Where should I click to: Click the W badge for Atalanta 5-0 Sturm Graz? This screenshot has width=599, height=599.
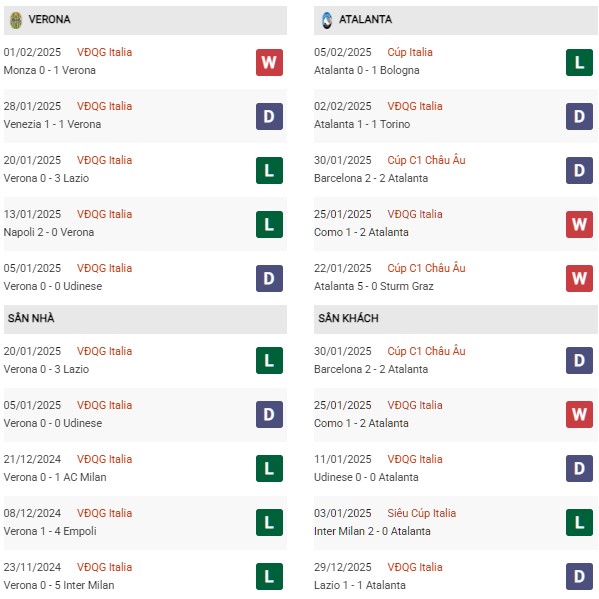[579, 278]
